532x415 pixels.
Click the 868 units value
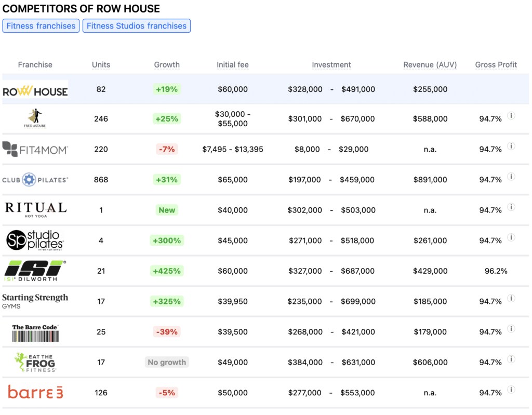pos(101,180)
